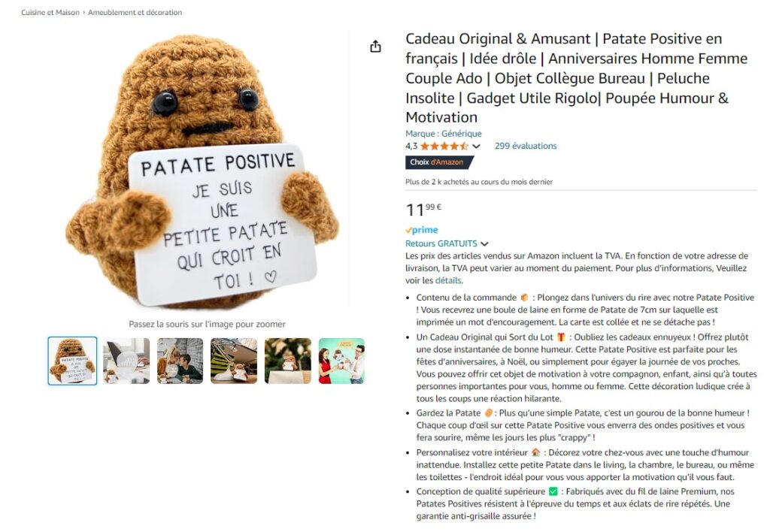The image size is (770, 532).
Task: Click the Choix d'Amazon badge
Action: pos(439,162)
